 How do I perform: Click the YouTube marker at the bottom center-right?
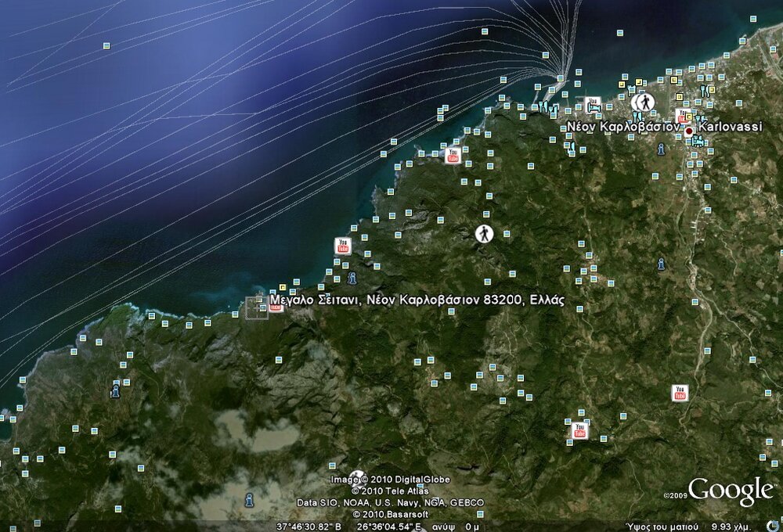click(579, 430)
